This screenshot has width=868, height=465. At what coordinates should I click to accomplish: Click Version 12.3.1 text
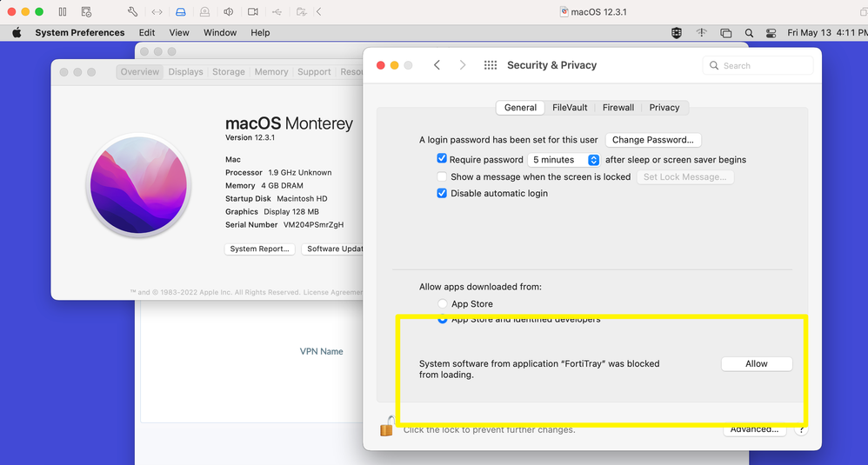click(x=250, y=137)
